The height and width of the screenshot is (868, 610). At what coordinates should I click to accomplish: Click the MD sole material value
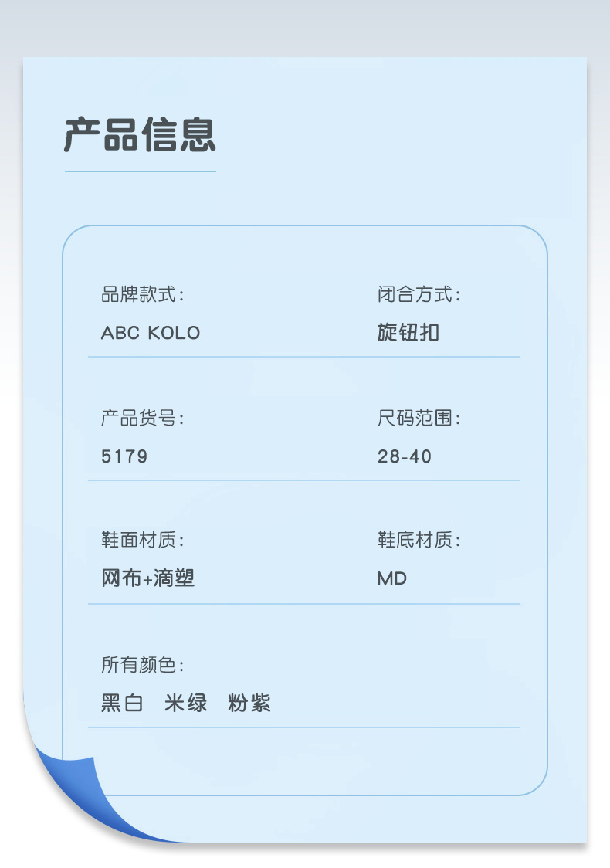(392, 578)
